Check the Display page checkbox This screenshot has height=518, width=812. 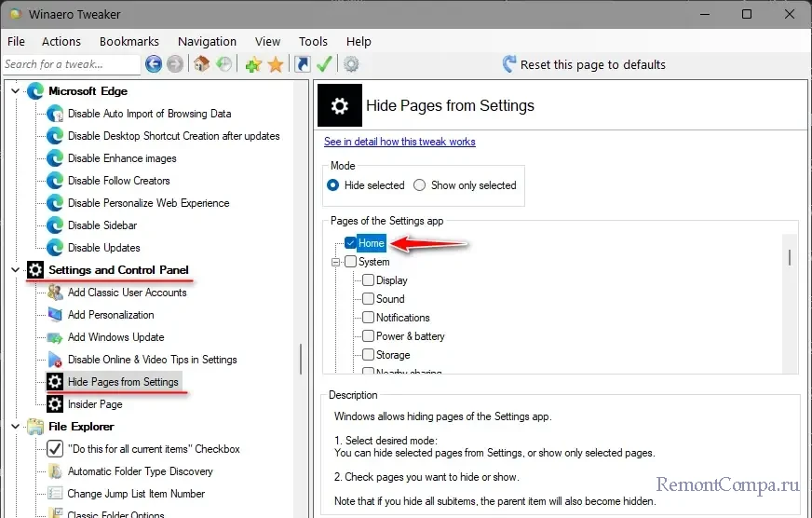click(369, 280)
